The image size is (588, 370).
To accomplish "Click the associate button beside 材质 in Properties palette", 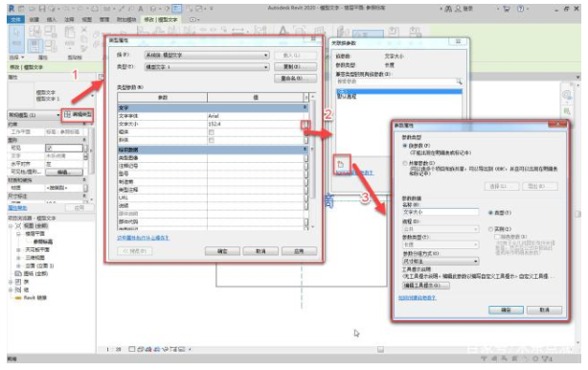I will pyautogui.click(x=85, y=188).
